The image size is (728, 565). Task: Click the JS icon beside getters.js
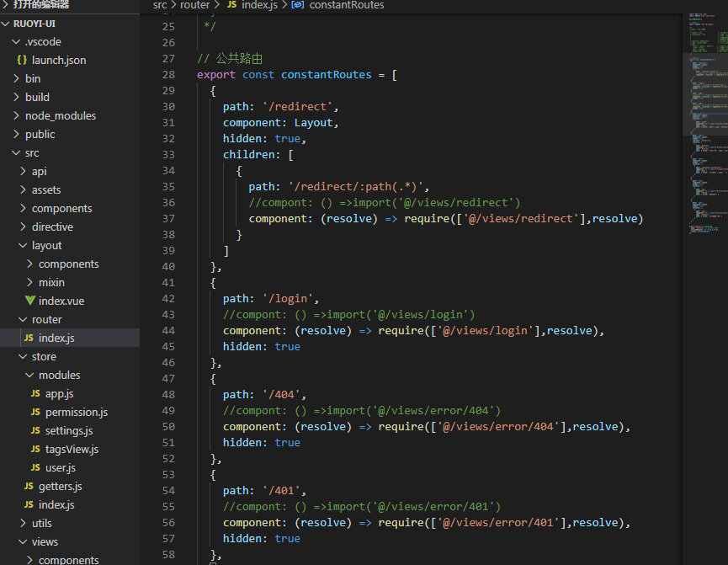29,486
